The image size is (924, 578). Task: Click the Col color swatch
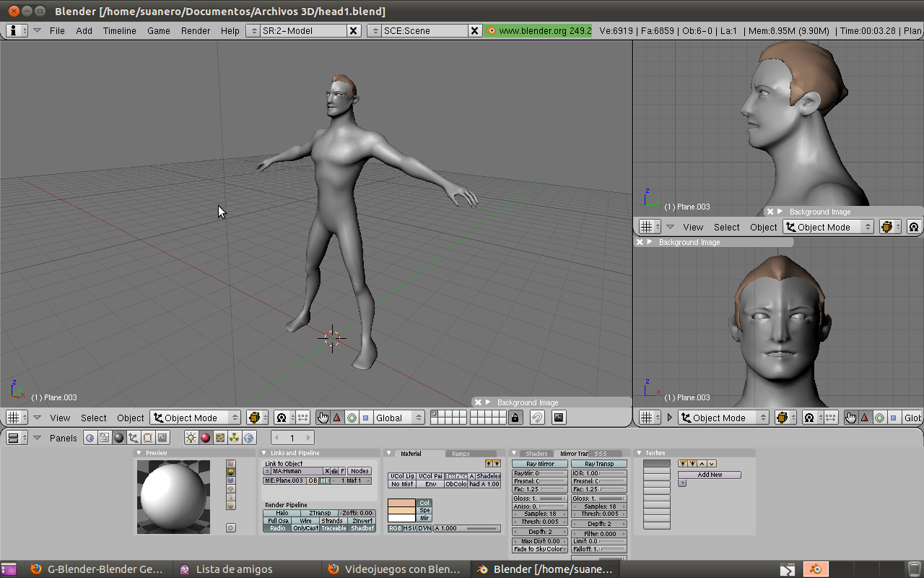point(402,503)
